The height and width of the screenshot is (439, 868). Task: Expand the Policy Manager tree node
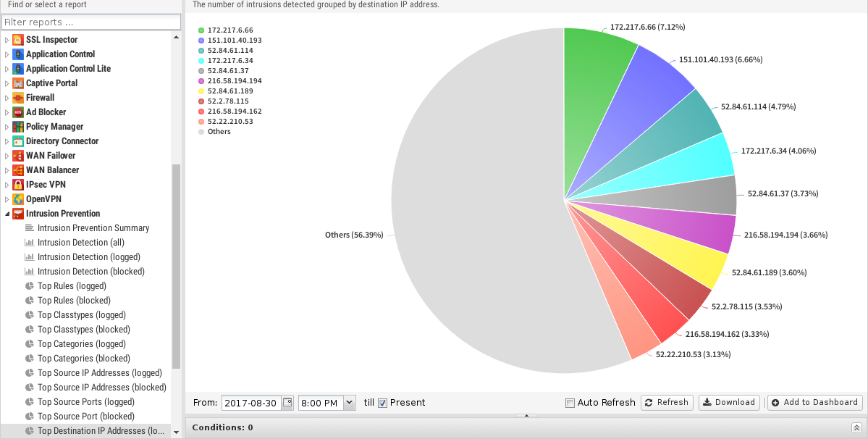(7, 127)
